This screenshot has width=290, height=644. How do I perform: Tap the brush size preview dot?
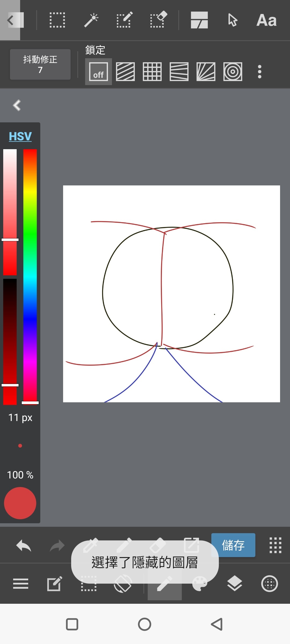tap(20, 446)
